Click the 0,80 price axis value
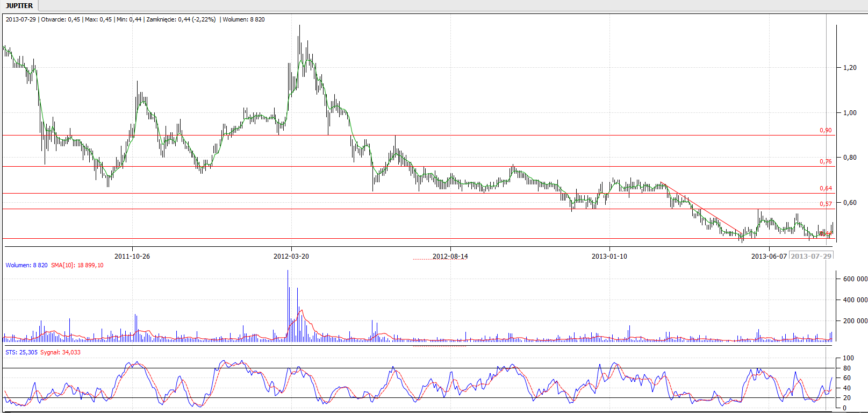The image size is (868, 413). [850, 158]
